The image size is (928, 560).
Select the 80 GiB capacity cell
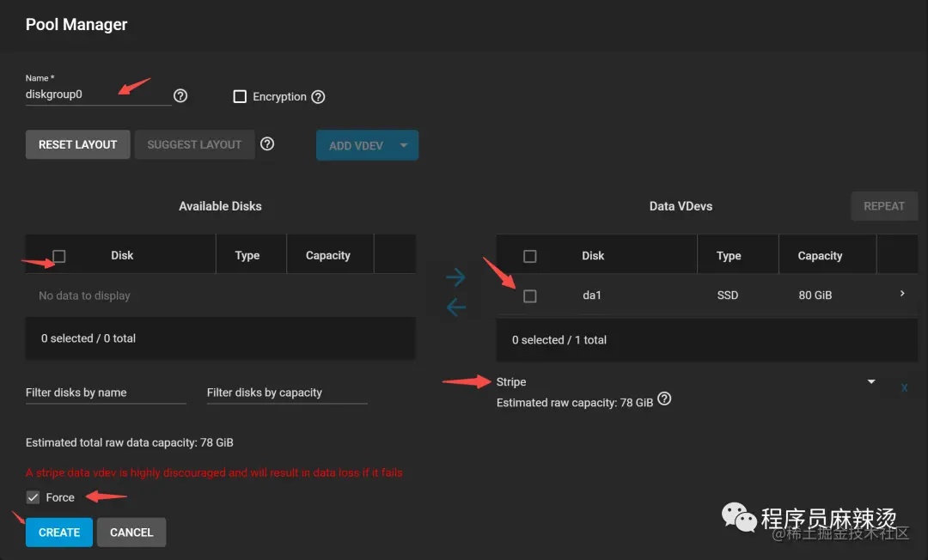click(x=815, y=295)
